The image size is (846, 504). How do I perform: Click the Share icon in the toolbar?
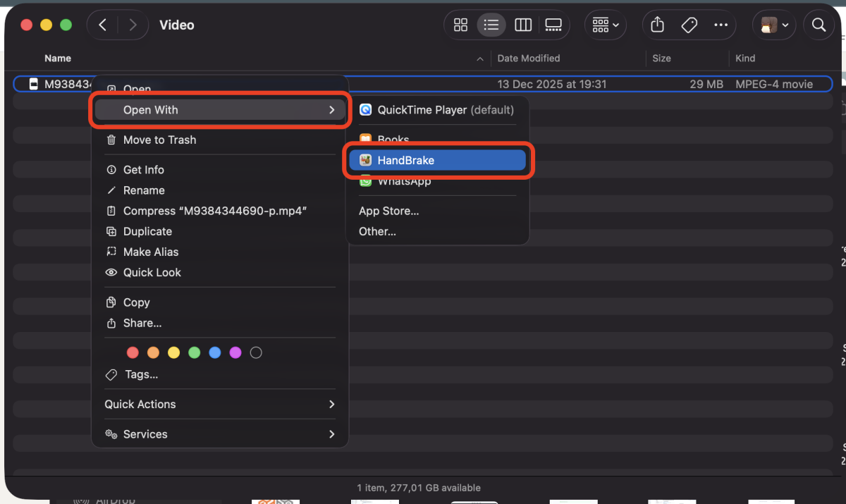pos(656,24)
